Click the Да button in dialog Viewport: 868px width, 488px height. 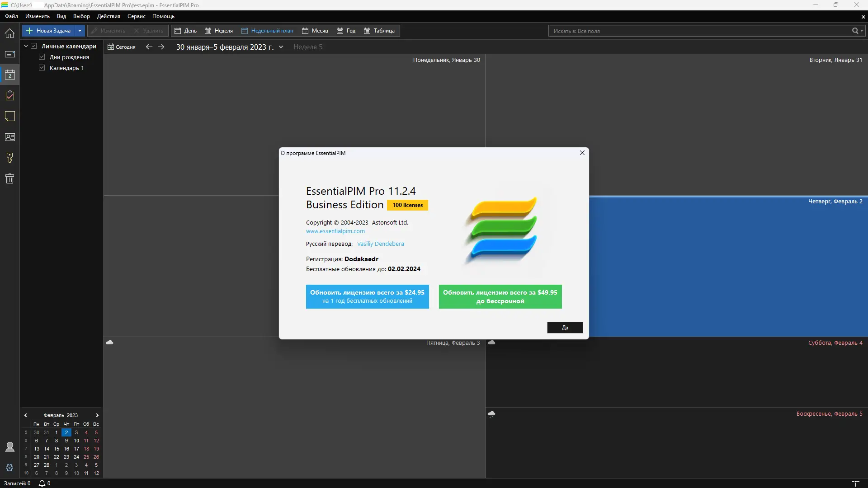(x=565, y=328)
